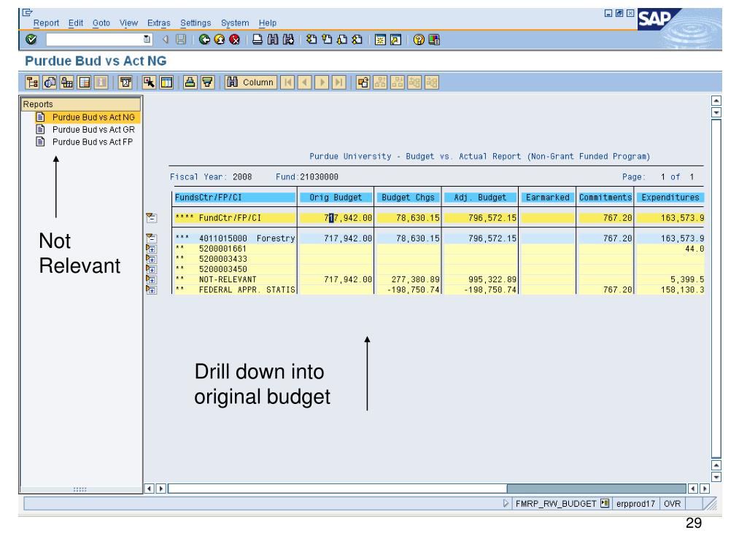Expand the NOT-RELEVANT row
Image resolution: width=747 pixels, height=560 pixels.
tap(152, 279)
